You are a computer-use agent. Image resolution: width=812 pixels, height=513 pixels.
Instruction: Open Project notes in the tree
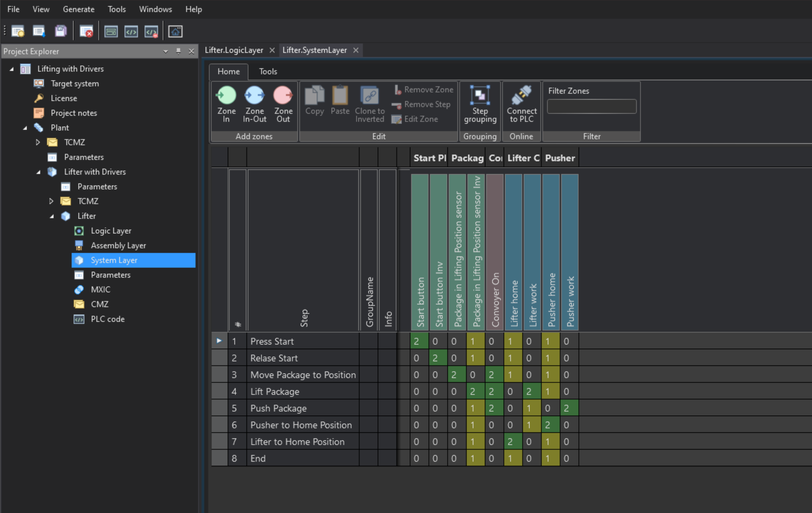(74, 113)
